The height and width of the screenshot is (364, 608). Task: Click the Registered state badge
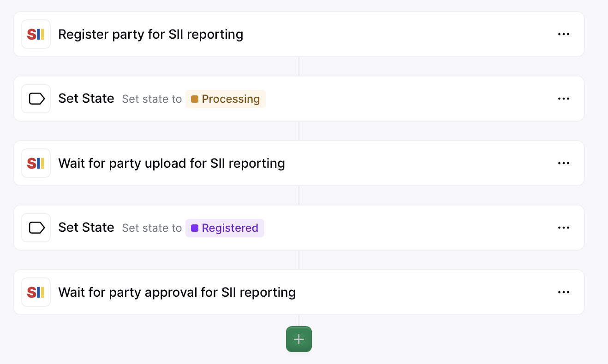[x=224, y=228]
